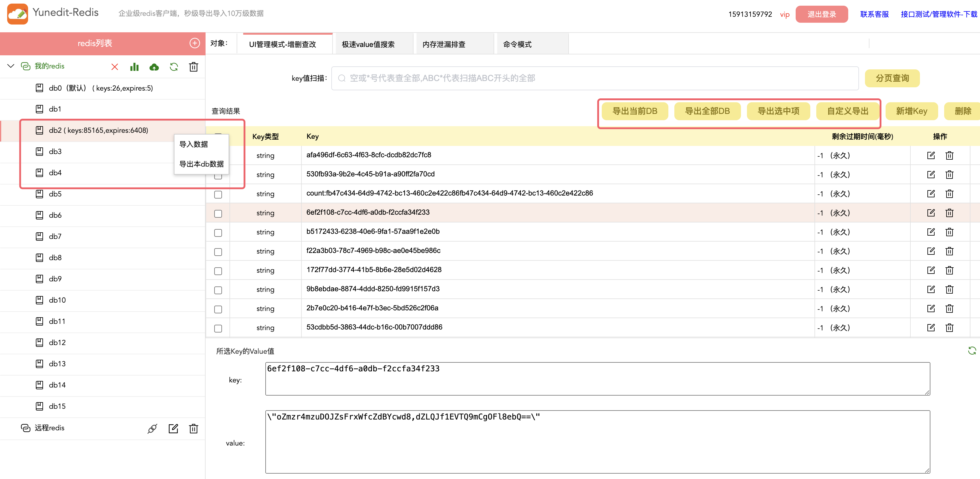The height and width of the screenshot is (479, 980).
Task: Delete 我的redis with trash icon
Action: pyautogui.click(x=193, y=67)
